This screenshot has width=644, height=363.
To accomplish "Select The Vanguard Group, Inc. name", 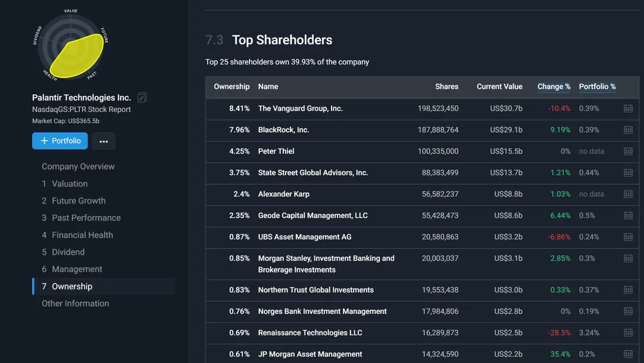I will tap(301, 108).
